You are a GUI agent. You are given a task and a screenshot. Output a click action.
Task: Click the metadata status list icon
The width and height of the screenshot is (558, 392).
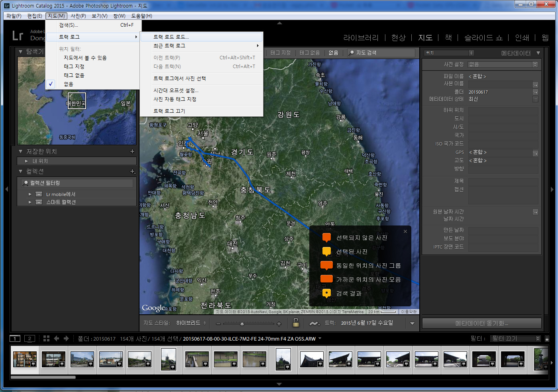click(535, 99)
